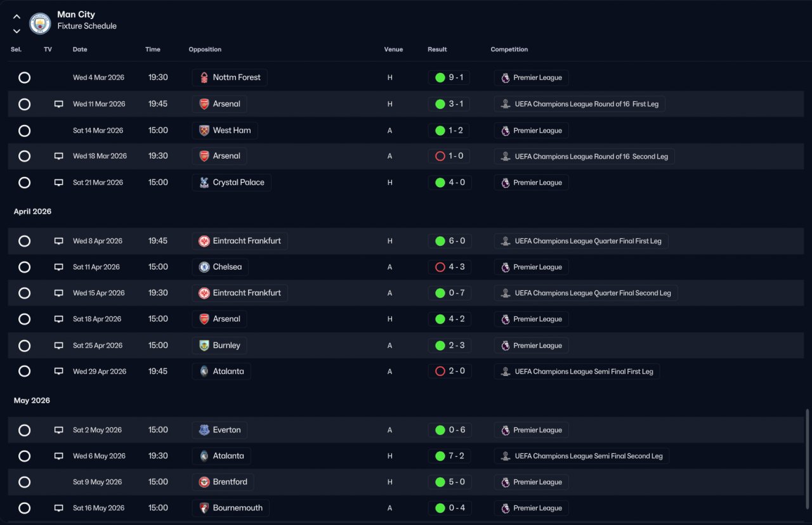Click the Chelsea club badge
812x525 pixels.
[x=204, y=267]
